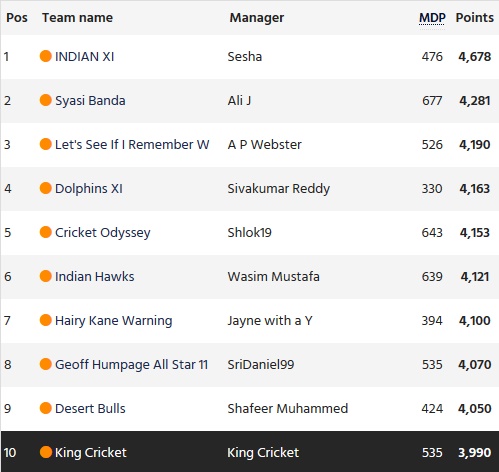Click the Manager column header
Screen dimensions: 499x472
257,18
